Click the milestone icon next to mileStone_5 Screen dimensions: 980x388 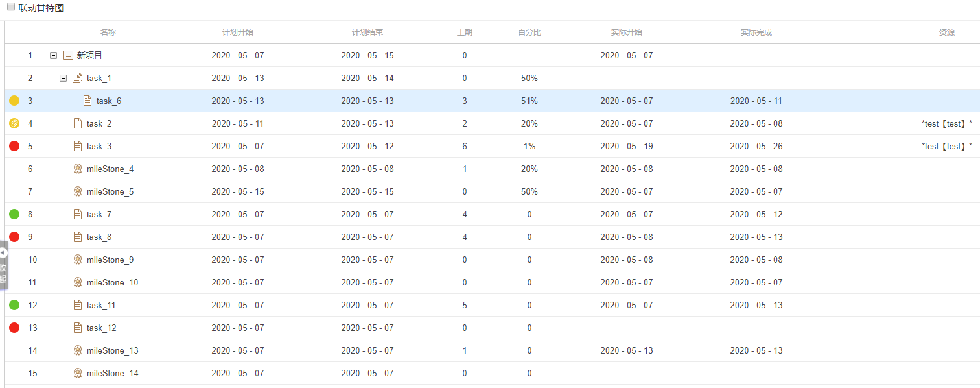[78, 191]
